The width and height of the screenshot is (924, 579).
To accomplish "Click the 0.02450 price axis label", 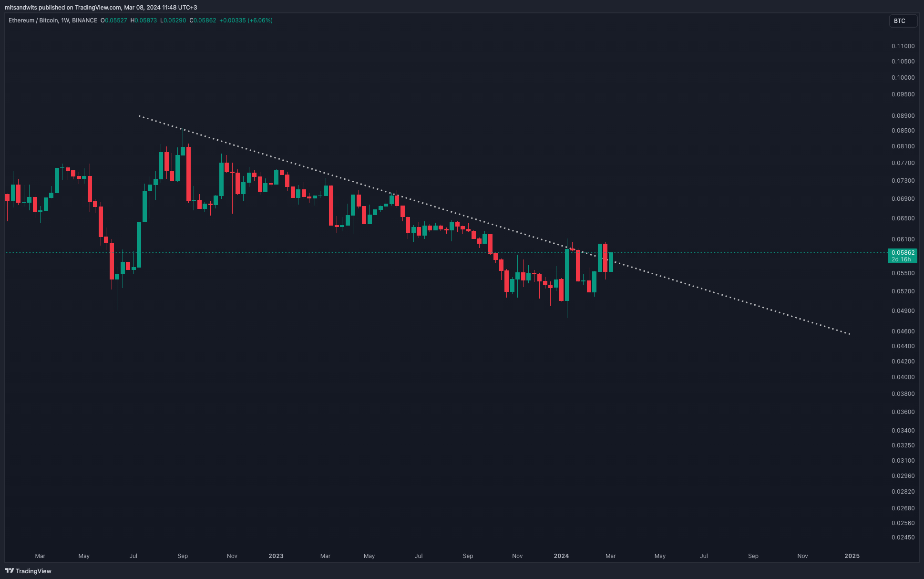I will (903, 538).
